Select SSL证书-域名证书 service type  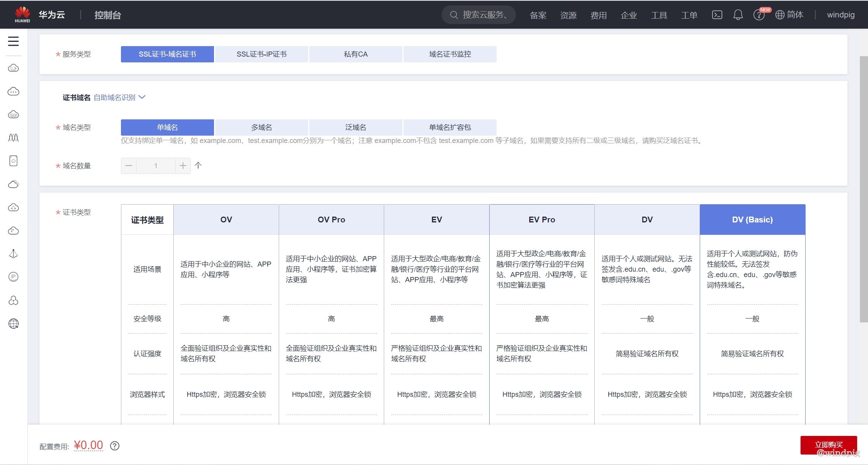click(x=167, y=54)
